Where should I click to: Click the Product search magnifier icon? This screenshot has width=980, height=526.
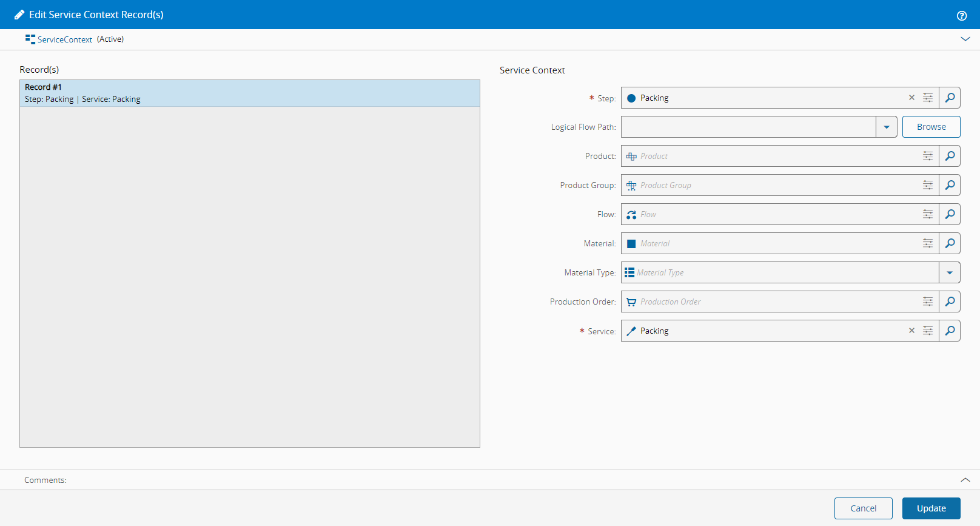[950, 156]
